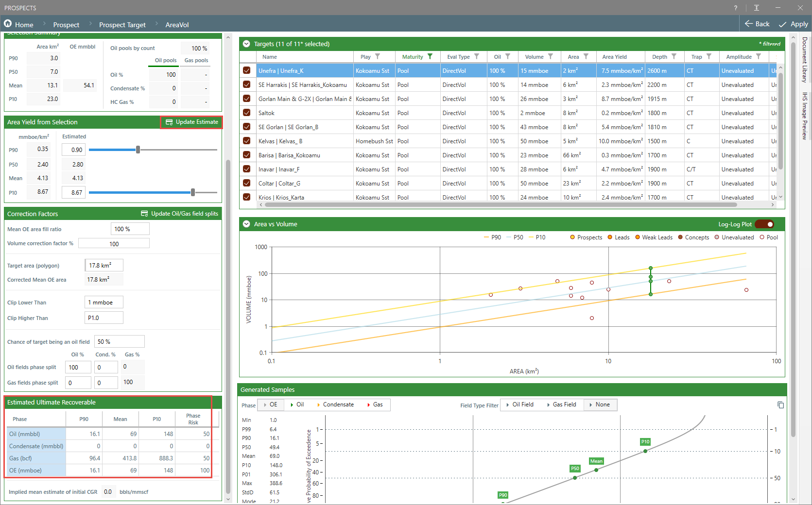
Task: Open the Trap column filter funnel
Action: tap(709, 57)
